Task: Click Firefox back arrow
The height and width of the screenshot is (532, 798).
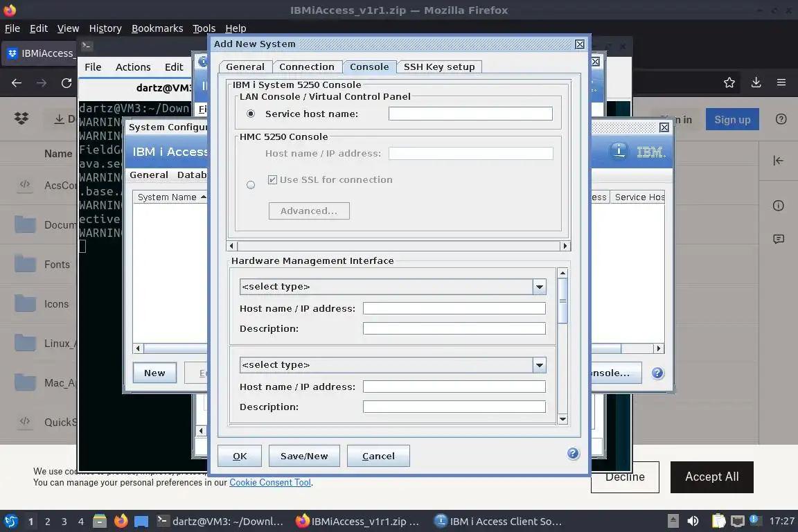Action: (x=17, y=82)
